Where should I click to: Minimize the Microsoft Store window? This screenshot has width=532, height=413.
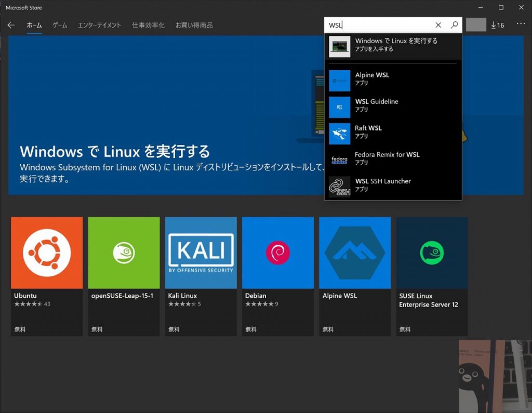[x=481, y=7]
